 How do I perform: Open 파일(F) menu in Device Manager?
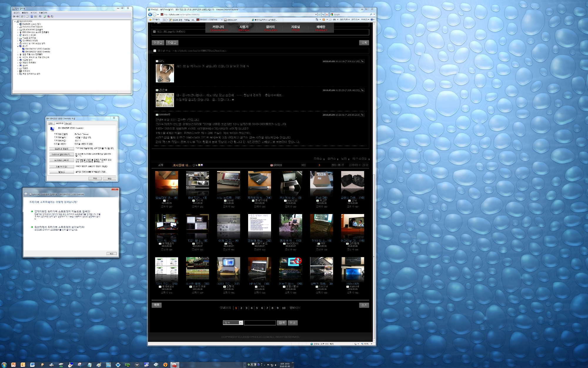click(x=16, y=13)
